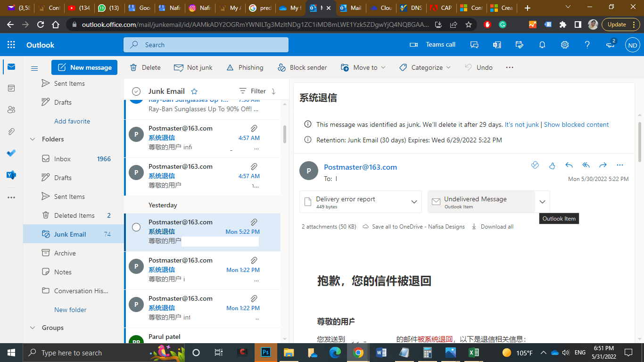The image size is (644, 362).
Task: Click the Like thumbs-up icon
Action: point(552,165)
